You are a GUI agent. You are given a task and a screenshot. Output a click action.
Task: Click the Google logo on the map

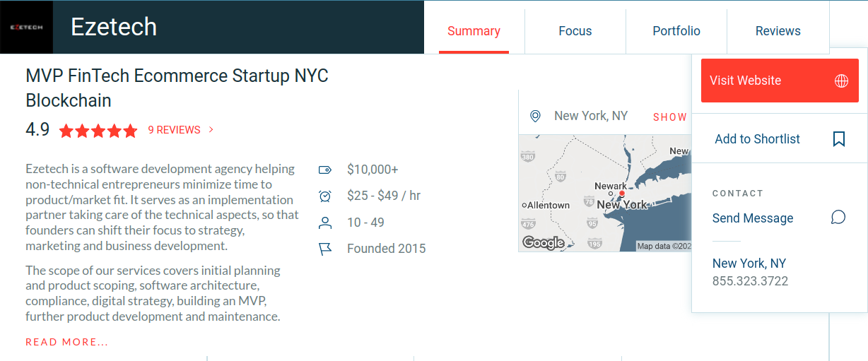(543, 243)
